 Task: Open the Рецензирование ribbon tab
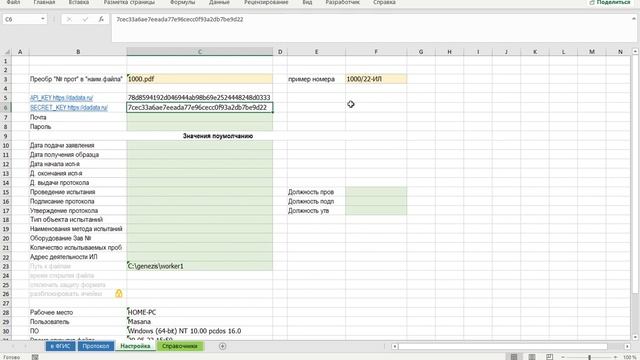click(266, 2)
